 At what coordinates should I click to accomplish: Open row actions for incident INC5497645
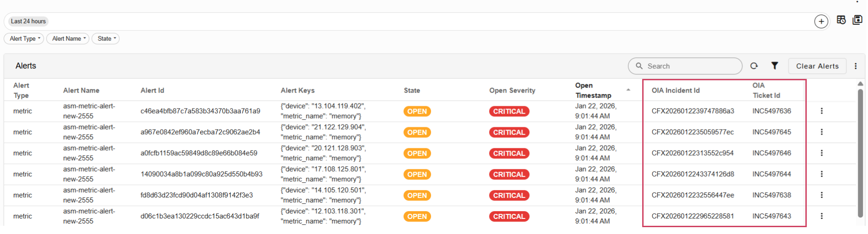coord(821,132)
